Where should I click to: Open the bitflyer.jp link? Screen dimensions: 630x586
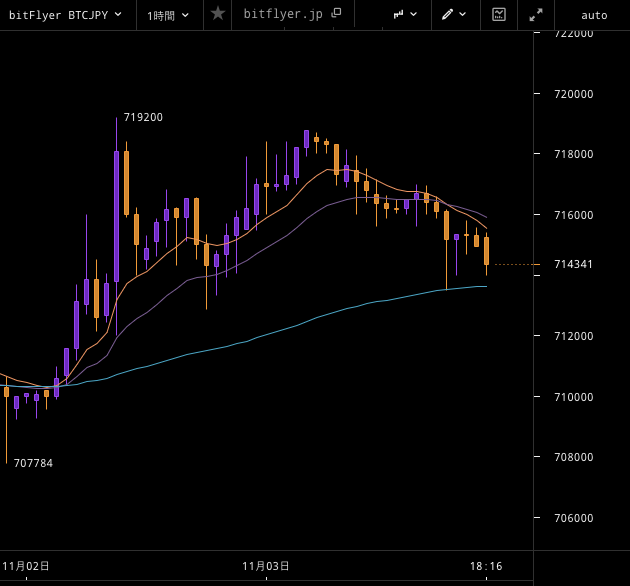point(283,14)
